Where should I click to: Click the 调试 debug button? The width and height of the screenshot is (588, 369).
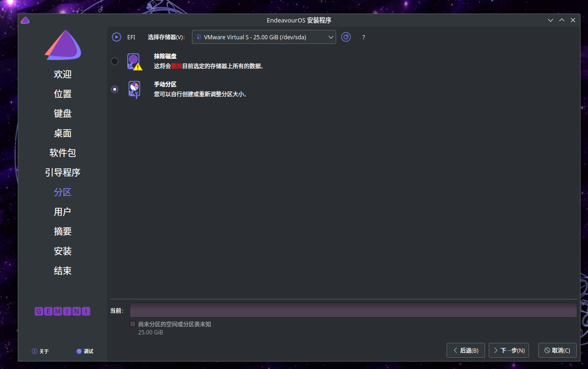click(x=85, y=351)
